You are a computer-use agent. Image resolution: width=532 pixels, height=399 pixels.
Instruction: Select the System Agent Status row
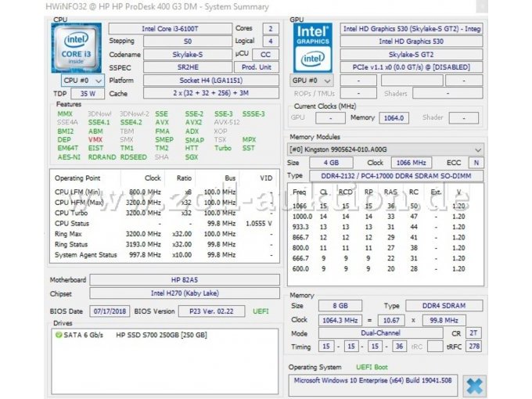164,255
